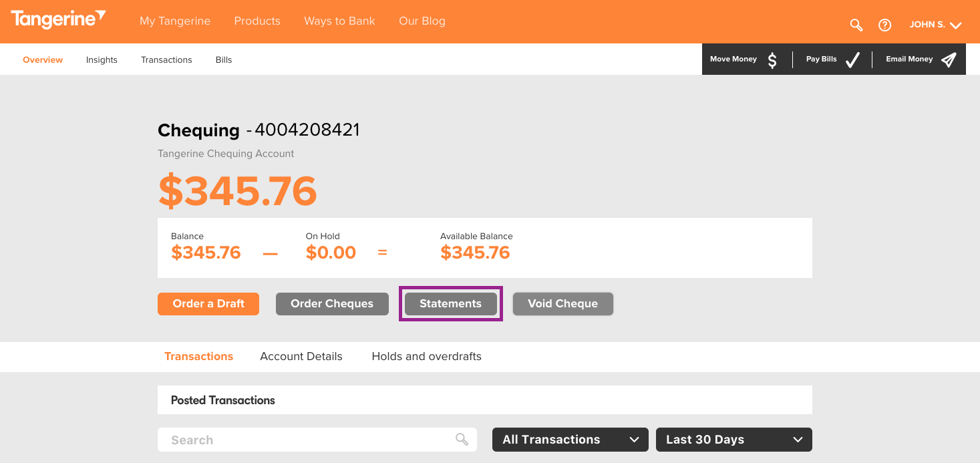The image size is (980, 463).
Task: Expand the JOHN S. account menu
Action: 935,25
